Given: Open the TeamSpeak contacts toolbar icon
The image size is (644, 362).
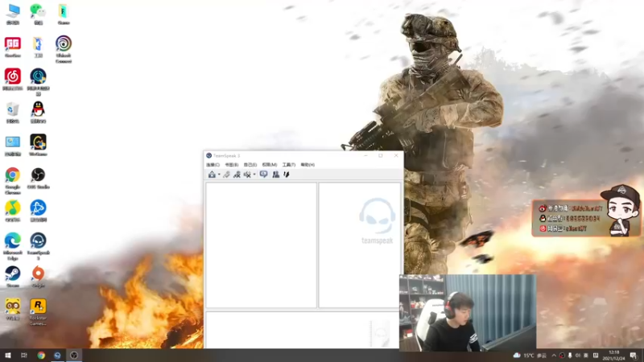Looking at the screenshot, I should [275, 175].
